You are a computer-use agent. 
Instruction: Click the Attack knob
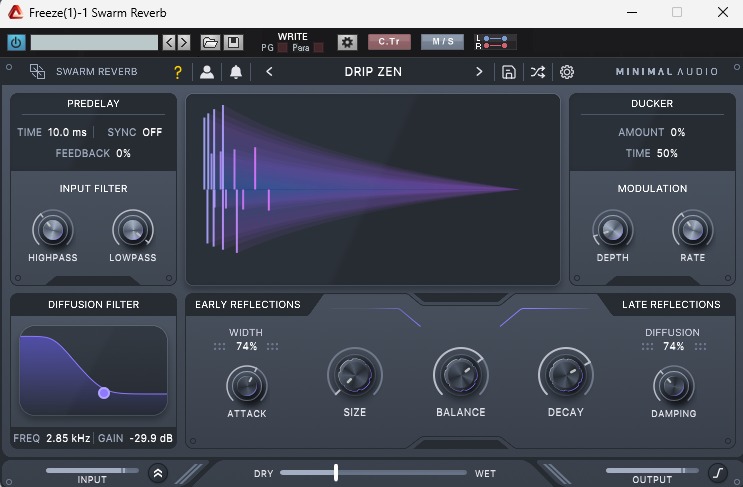(x=246, y=386)
